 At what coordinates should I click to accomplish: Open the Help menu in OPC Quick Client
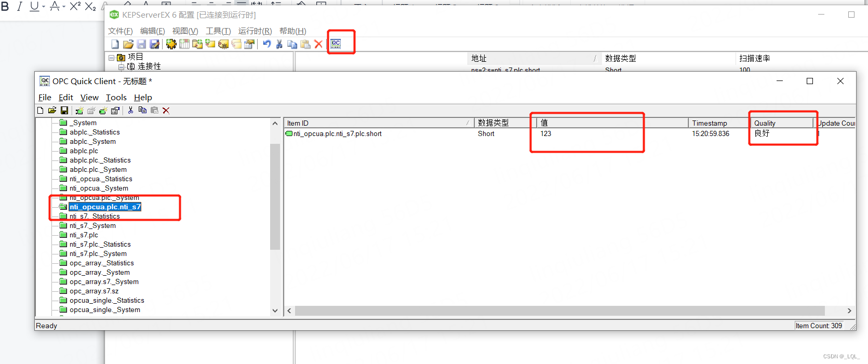click(143, 97)
